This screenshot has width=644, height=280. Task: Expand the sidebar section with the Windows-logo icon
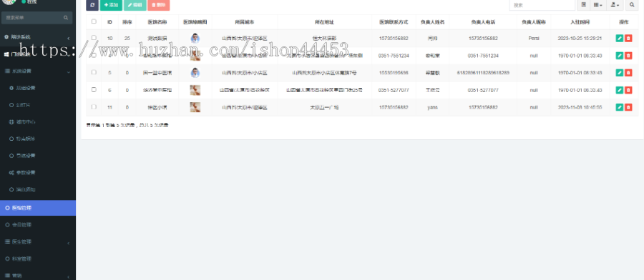point(38,54)
